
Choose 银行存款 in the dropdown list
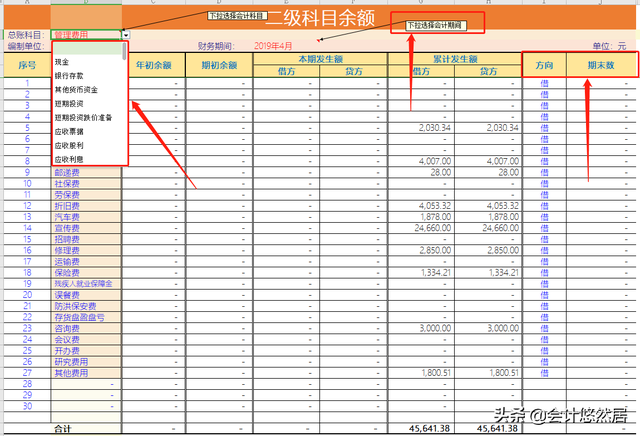point(69,76)
